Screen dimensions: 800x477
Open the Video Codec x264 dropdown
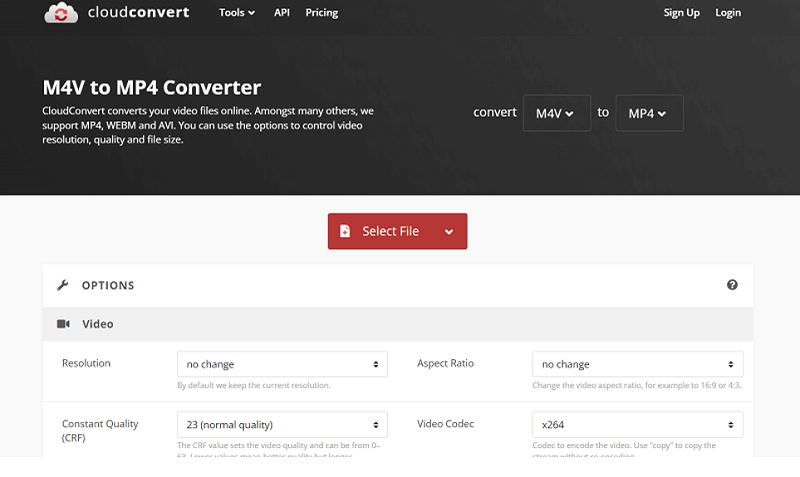click(x=637, y=424)
